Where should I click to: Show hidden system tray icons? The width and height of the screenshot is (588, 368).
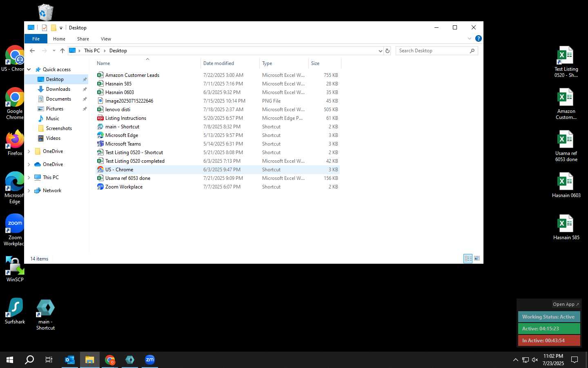pyautogui.click(x=515, y=360)
